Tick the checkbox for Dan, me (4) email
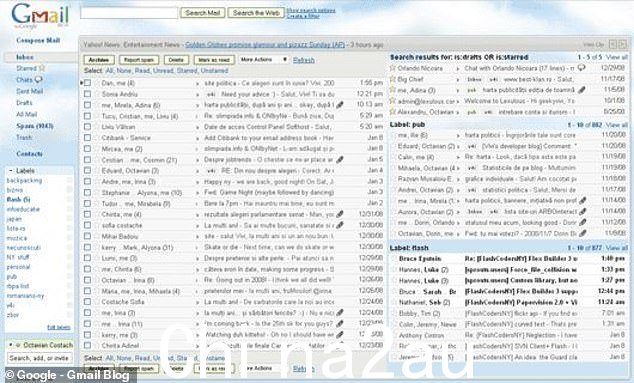 (87, 83)
